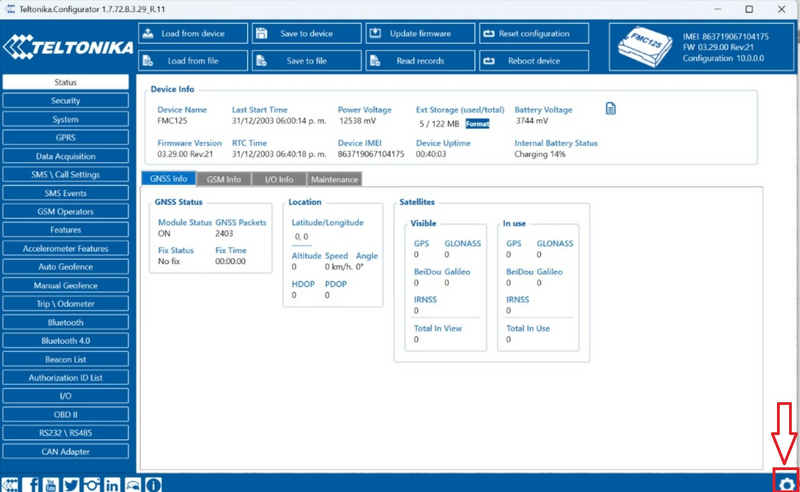The width and height of the screenshot is (800, 492).
Task: Open the Accelerometer Features section
Action: coord(66,249)
